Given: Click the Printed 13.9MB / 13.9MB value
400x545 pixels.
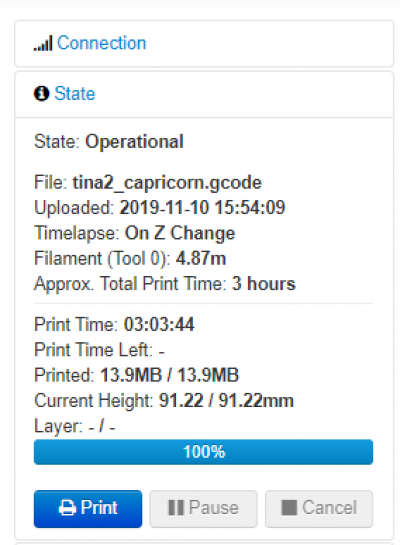Looking at the screenshot, I should [x=170, y=375].
